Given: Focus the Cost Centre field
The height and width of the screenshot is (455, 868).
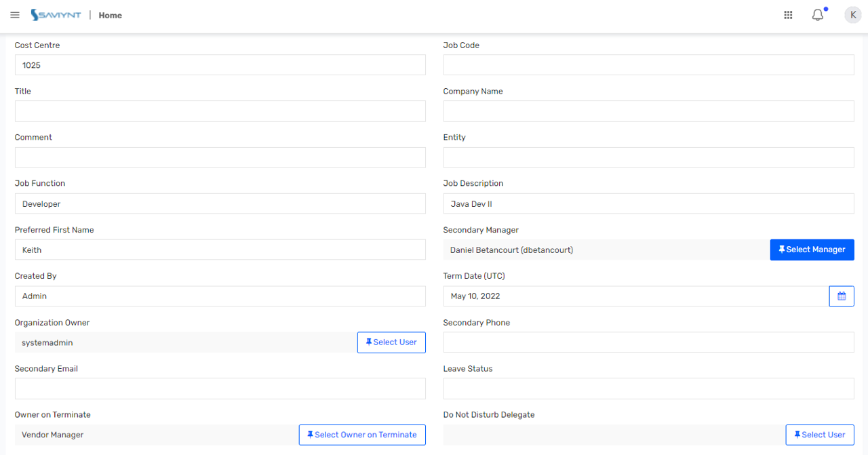Looking at the screenshot, I should coord(220,65).
